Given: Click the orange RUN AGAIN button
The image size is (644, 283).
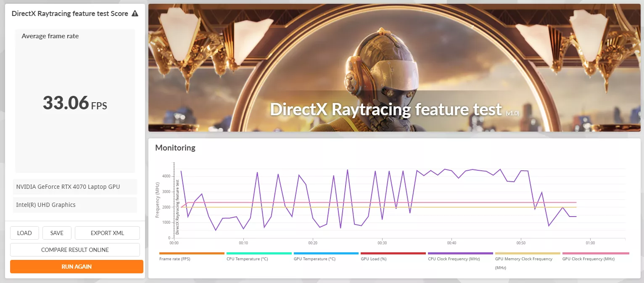Looking at the screenshot, I should [77, 267].
